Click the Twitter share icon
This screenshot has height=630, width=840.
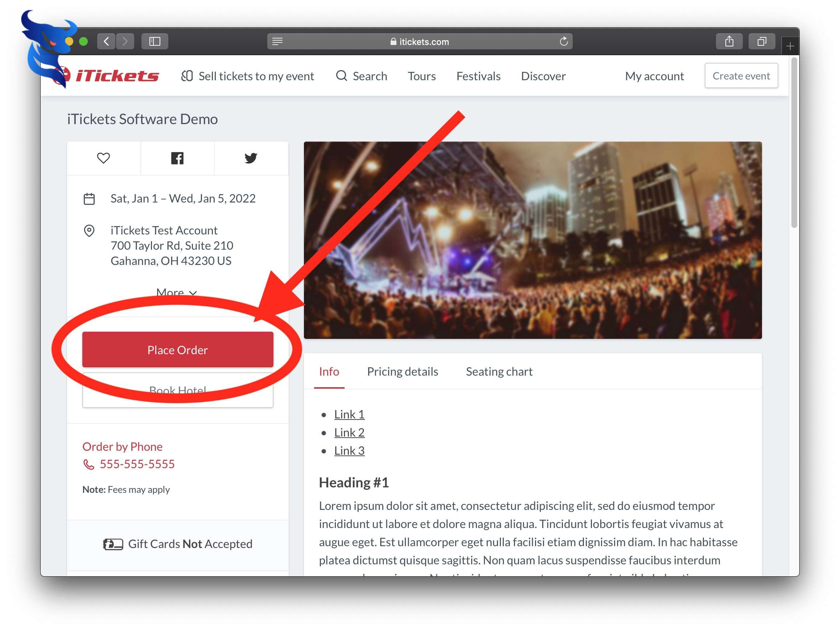(251, 157)
